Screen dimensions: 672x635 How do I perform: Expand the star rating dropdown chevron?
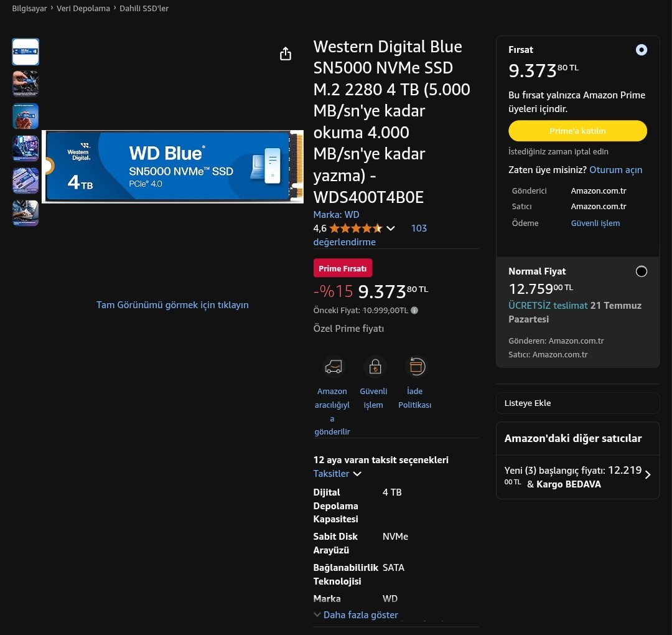(390, 228)
